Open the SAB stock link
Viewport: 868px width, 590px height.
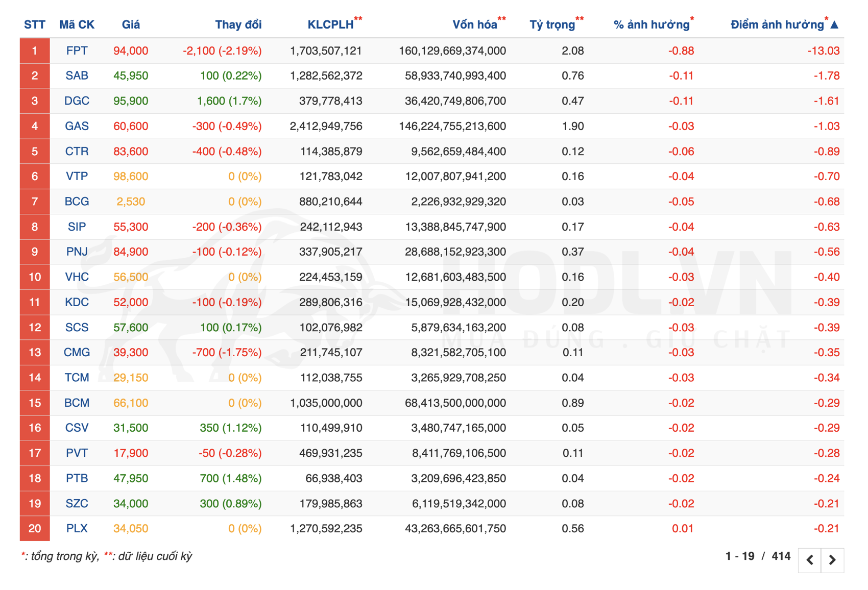tap(77, 76)
